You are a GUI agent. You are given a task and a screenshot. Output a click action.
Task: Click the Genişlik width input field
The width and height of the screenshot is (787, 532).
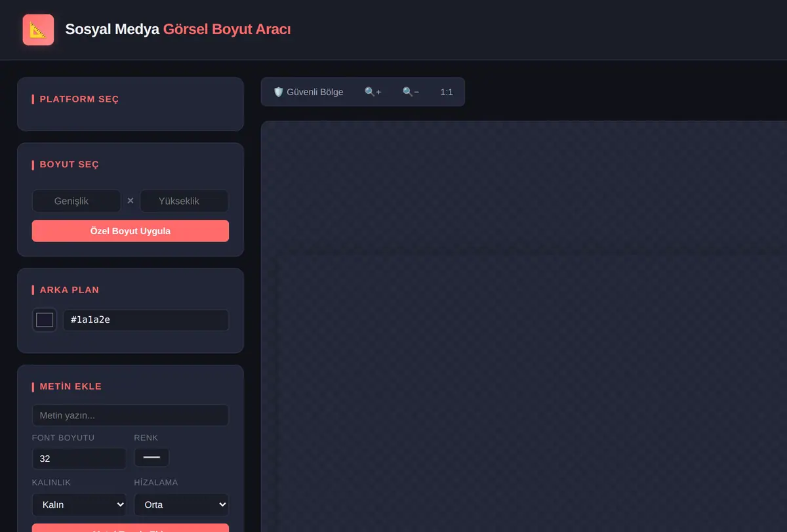(76, 201)
